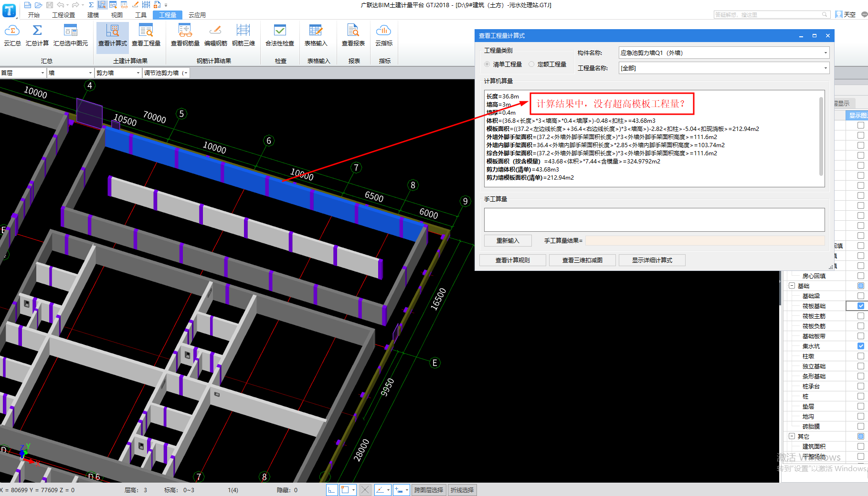This screenshot has width=868, height=496.
Task: Run 合法性检查 validity check
Action: coord(280,35)
